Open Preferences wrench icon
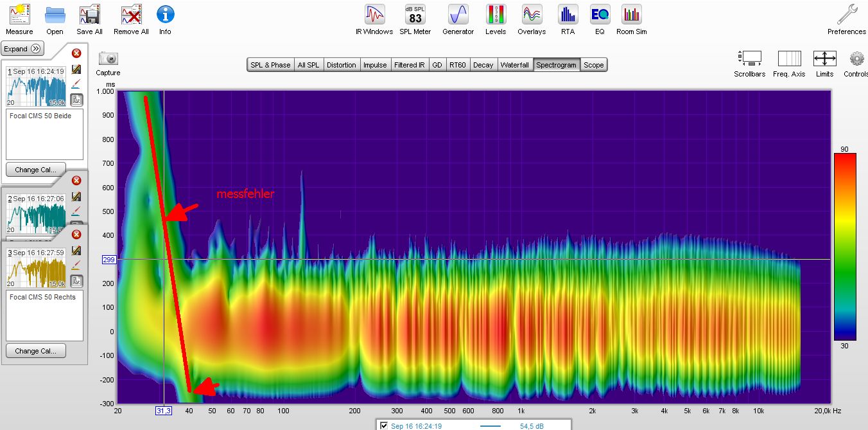868x430 pixels. tap(847, 14)
